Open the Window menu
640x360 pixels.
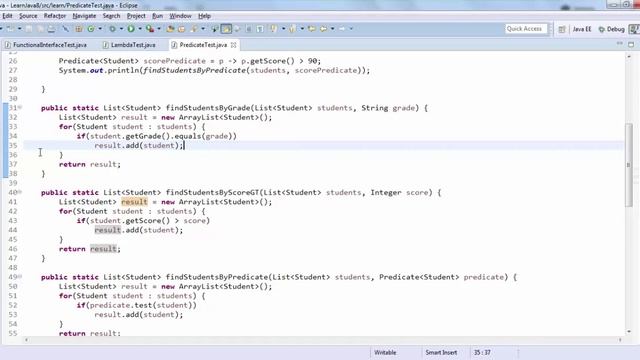(180, 16)
